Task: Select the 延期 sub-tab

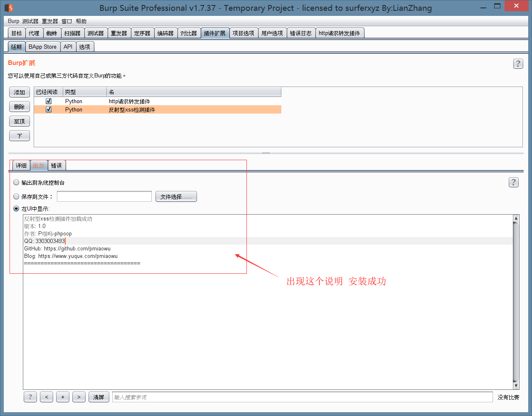Action: tap(17, 47)
